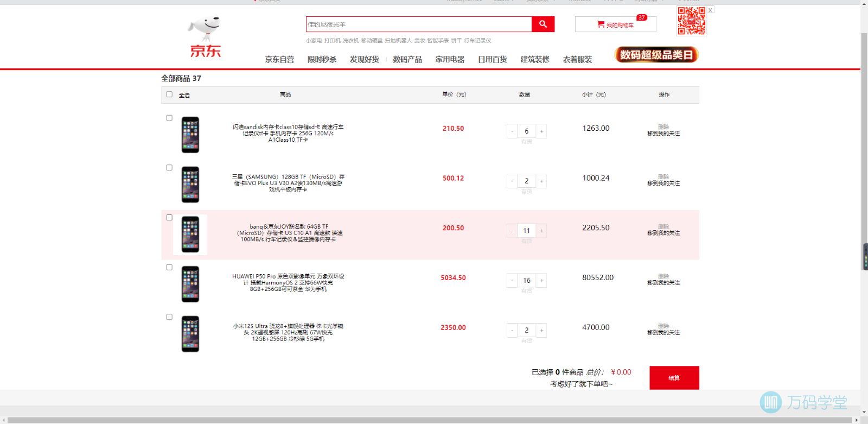Check the HUAWEI P50 Pro item checkbox

coord(169,268)
